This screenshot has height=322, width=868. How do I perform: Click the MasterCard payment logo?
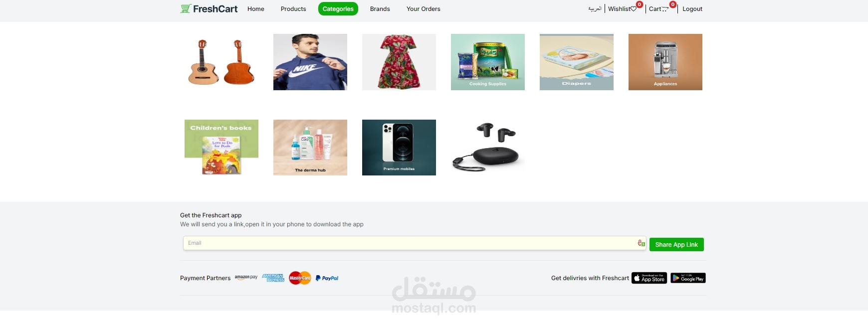(x=300, y=278)
